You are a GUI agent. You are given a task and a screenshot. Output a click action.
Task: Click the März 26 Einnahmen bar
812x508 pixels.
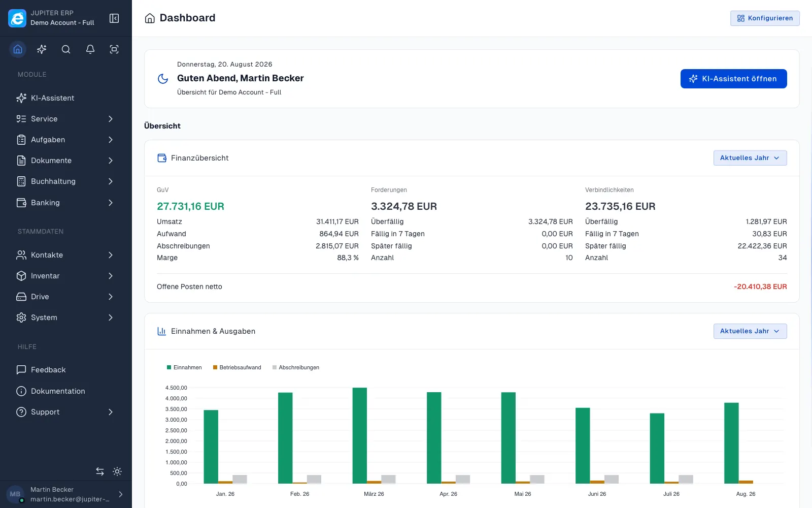click(360, 435)
